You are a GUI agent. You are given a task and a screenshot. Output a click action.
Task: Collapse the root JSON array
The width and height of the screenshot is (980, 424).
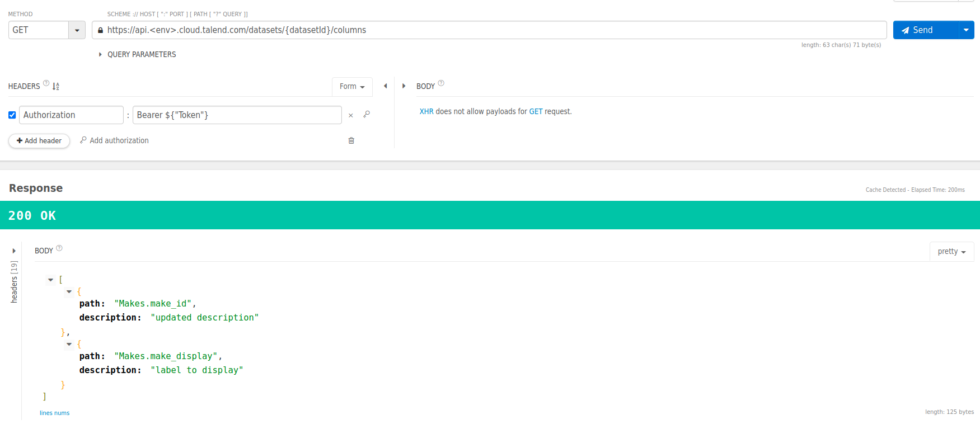50,280
